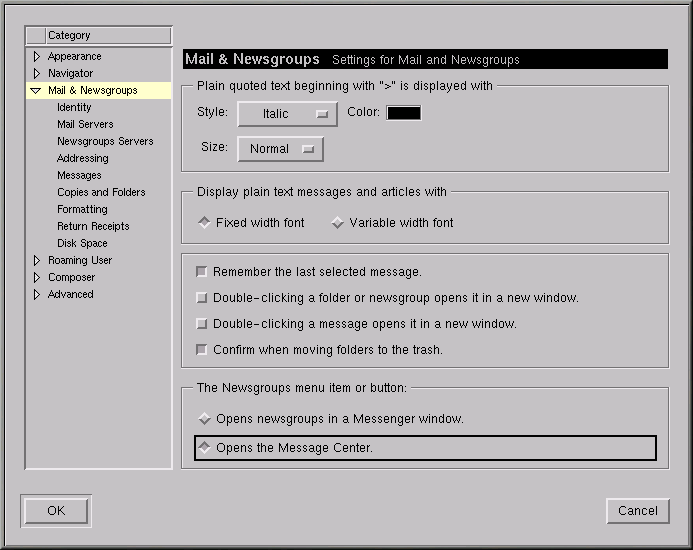Collapse the Mail & Newsgroups category
The image size is (693, 550).
click(x=36, y=91)
